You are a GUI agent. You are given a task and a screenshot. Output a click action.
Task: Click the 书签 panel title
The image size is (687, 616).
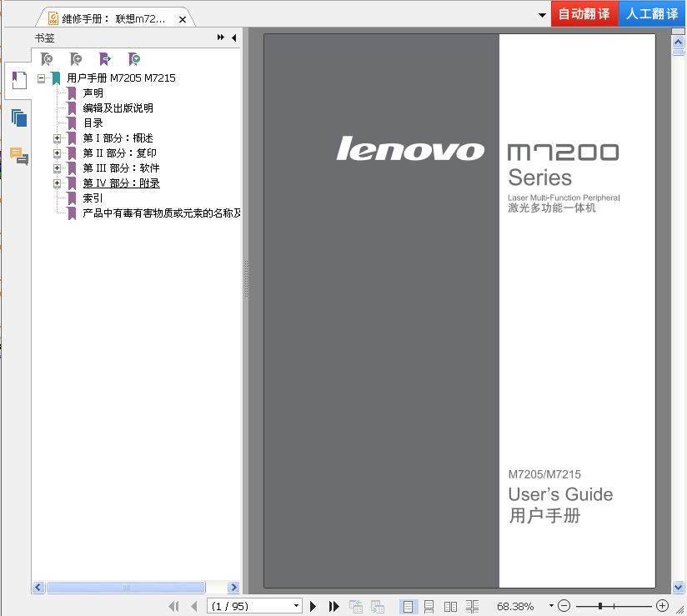(45, 38)
